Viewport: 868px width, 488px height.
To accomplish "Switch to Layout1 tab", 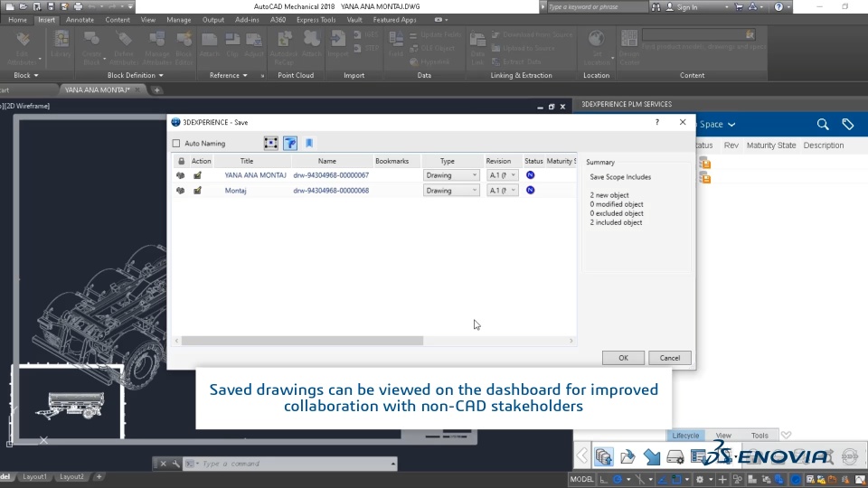I will 35,477.
